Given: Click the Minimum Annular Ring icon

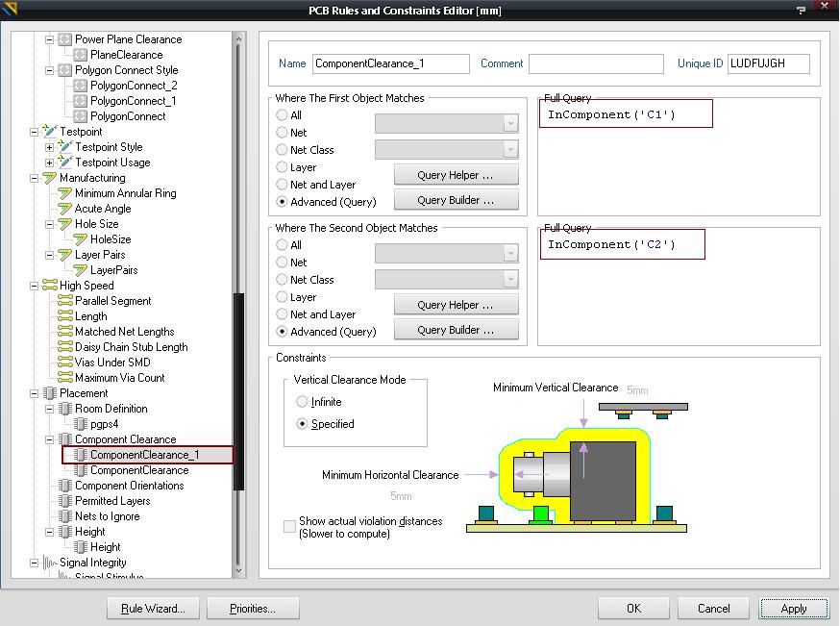Looking at the screenshot, I should coord(64,193).
